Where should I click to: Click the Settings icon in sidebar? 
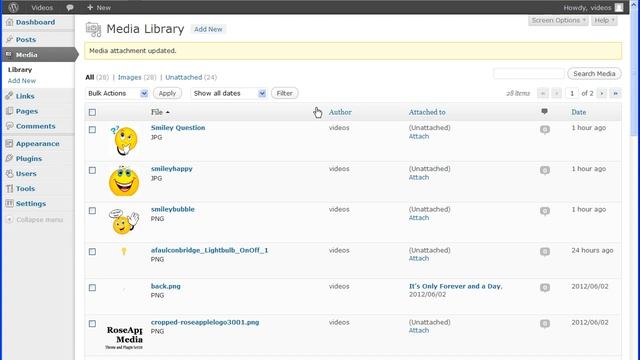pyautogui.click(x=9, y=203)
